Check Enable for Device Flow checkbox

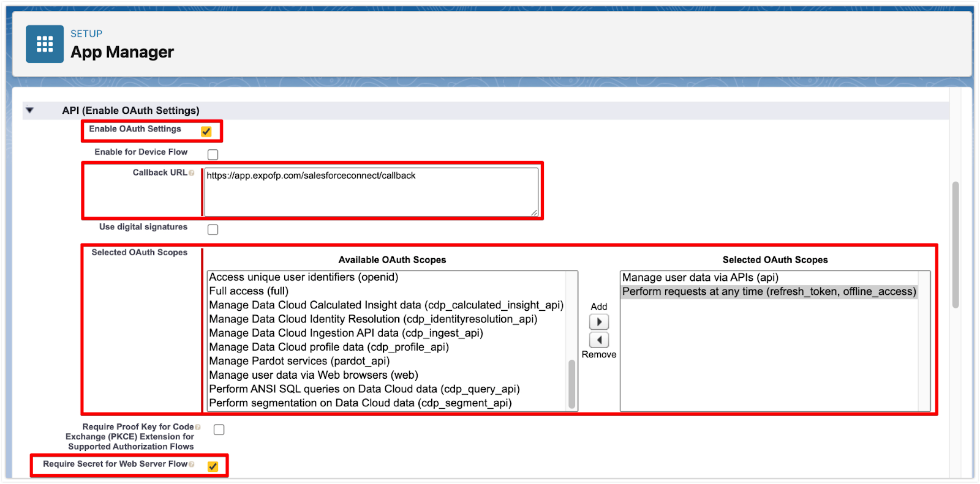pyautogui.click(x=213, y=154)
